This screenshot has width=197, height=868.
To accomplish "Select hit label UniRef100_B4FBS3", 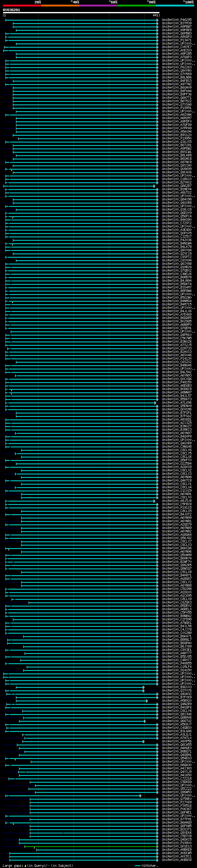I will pyautogui.click(x=177, y=81).
